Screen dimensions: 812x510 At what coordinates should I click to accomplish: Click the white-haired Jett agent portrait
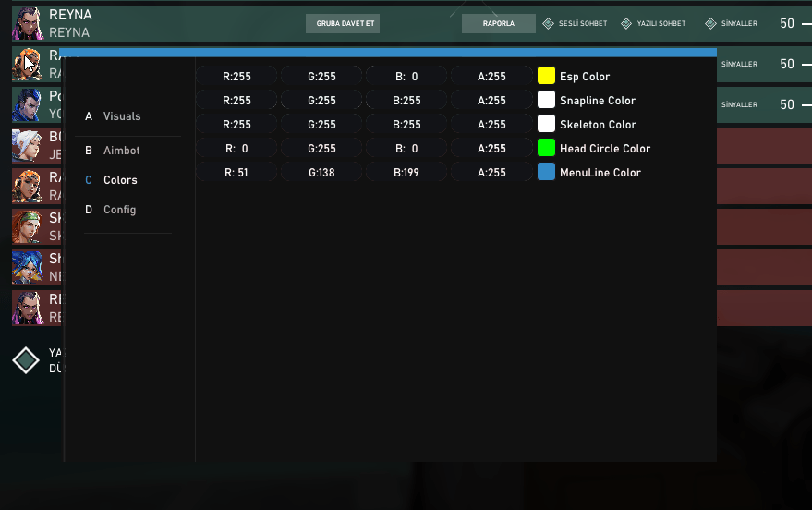(x=27, y=145)
